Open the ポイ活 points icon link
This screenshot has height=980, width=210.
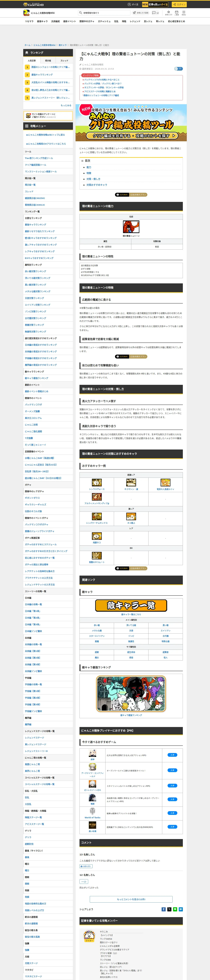pos(133,5)
